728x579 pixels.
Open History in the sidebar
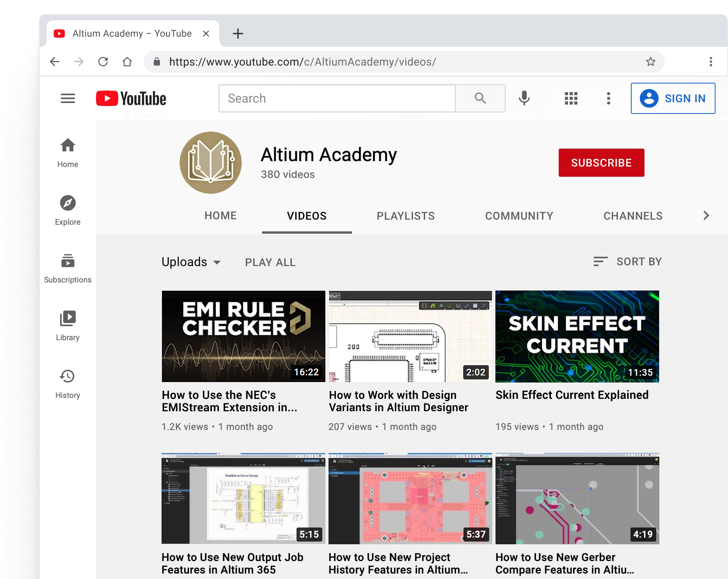pos(68,384)
